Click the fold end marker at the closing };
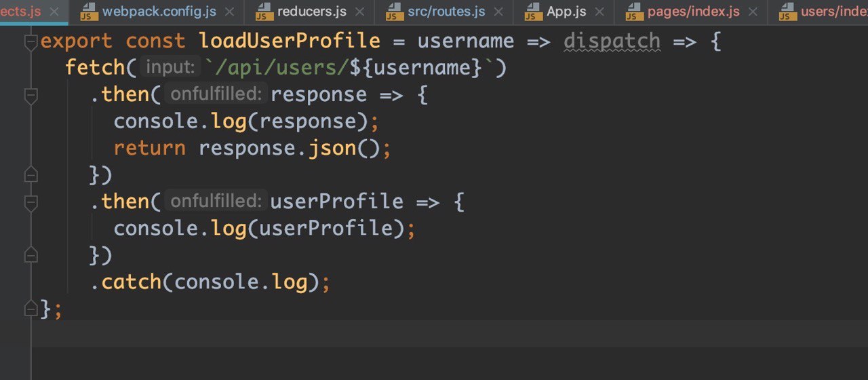Viewport: 868px width, 380px height. tap(31, 308)
